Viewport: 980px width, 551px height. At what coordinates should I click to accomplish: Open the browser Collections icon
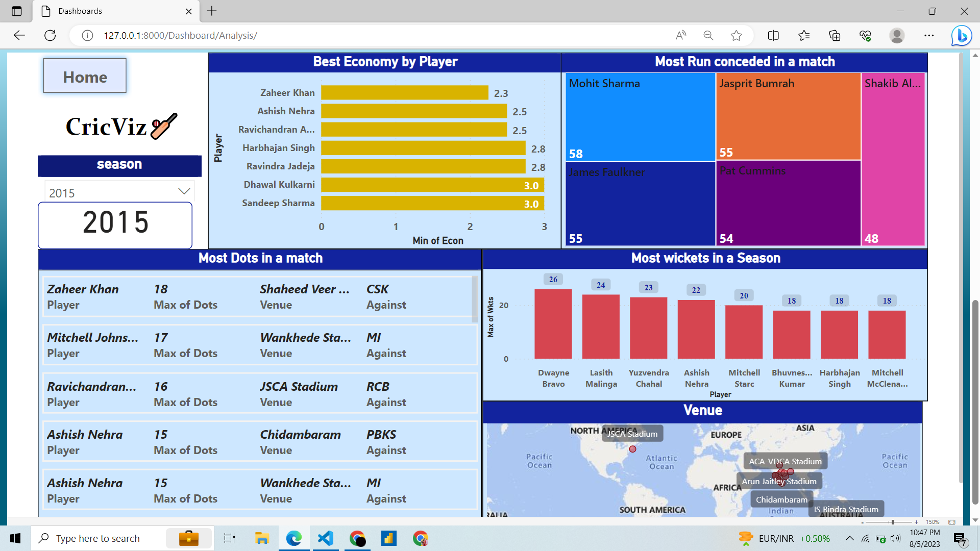pyautogui.click(x=835, y=35)
